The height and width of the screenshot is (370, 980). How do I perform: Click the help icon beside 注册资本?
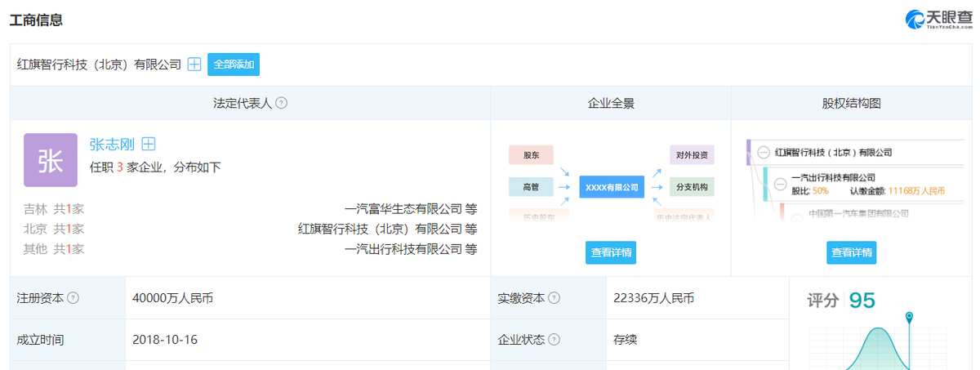[73, 298]
